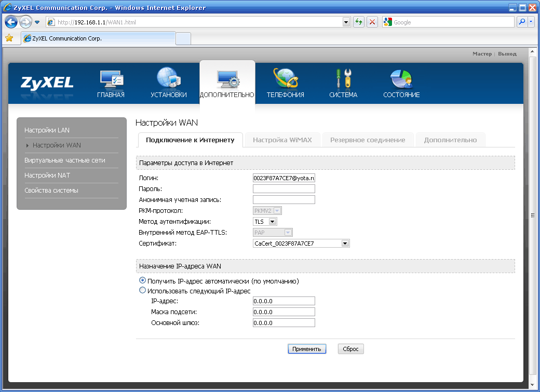Stop loading with red X icon
Image resolution: width=540 pixels, height=392 pixels.
click(372, 22)
